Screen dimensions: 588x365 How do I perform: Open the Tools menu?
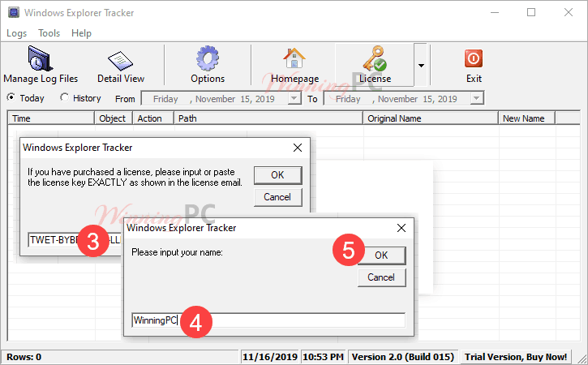pos(49,33)
